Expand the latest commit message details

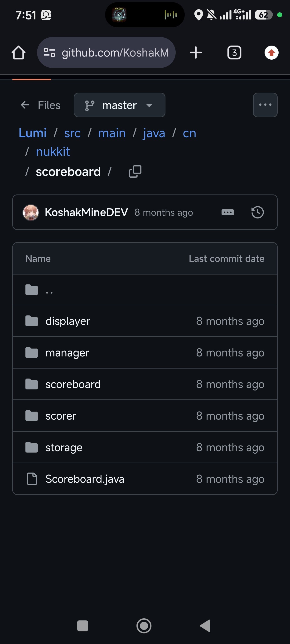pos(227,212)
